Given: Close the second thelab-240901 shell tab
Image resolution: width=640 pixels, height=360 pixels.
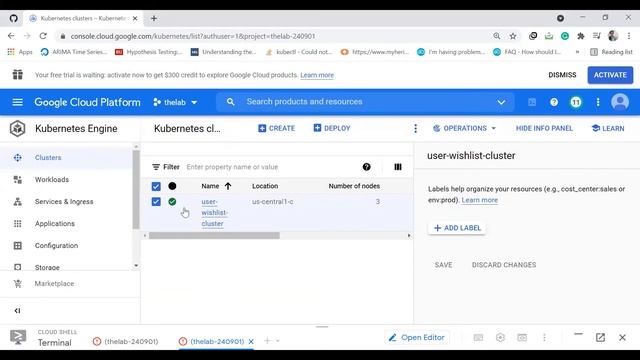Looking at the screenshot, I should click(251, 342).
